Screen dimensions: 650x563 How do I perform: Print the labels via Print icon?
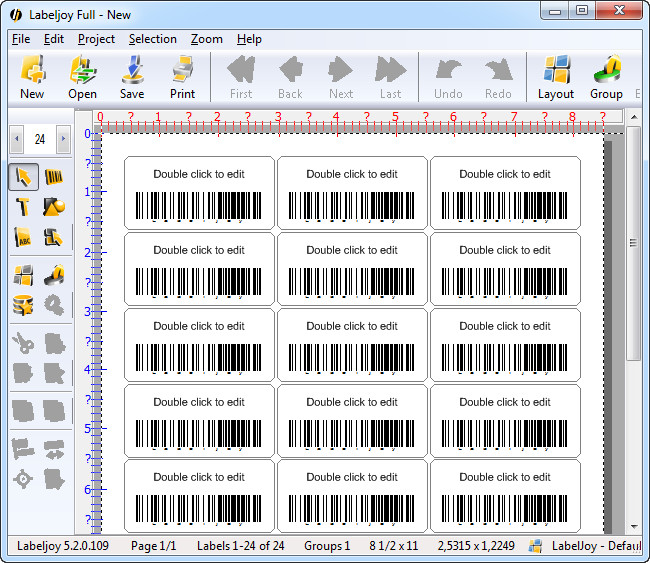pyautogui.click(x=182, y=77)
